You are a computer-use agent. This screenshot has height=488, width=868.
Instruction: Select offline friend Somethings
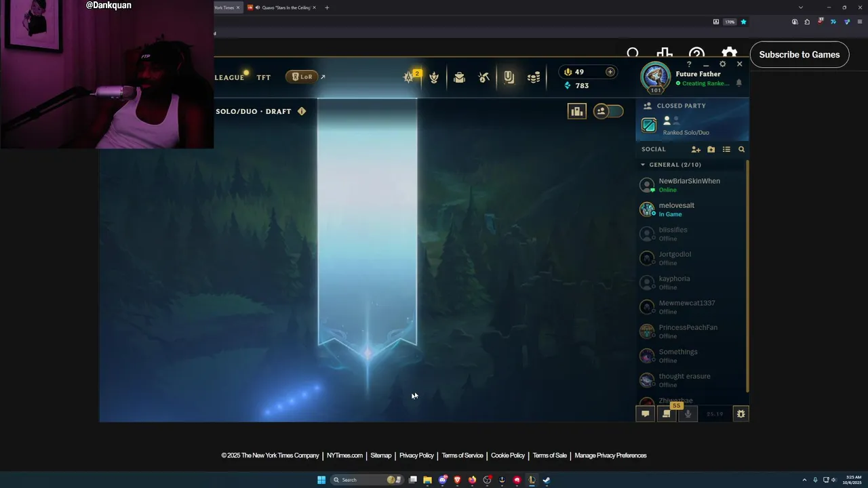click(690, 356)
